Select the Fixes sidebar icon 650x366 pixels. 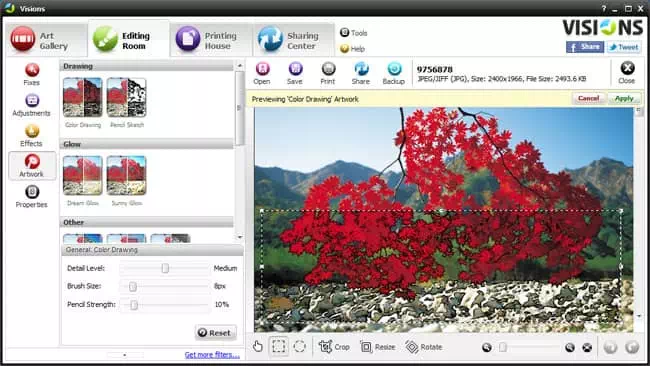pyautogui.click(x=32, y=74)
